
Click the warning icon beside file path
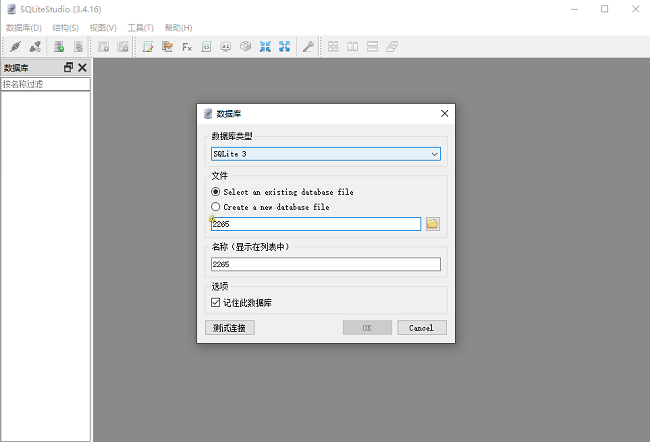tap(212, 218)
